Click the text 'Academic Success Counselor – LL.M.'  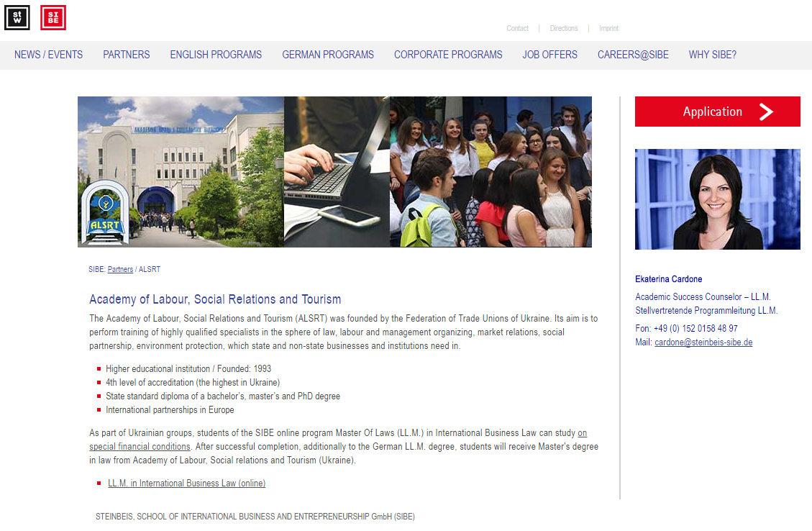coord(703,297)
